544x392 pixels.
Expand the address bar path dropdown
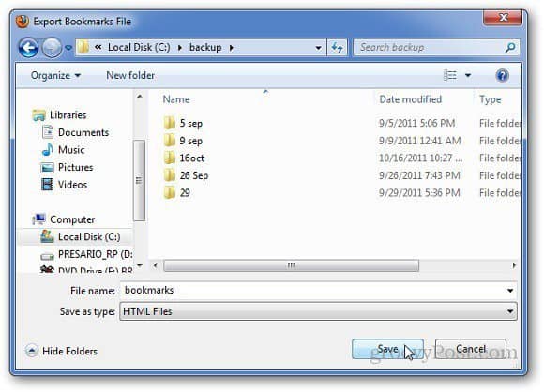point(318,48)
